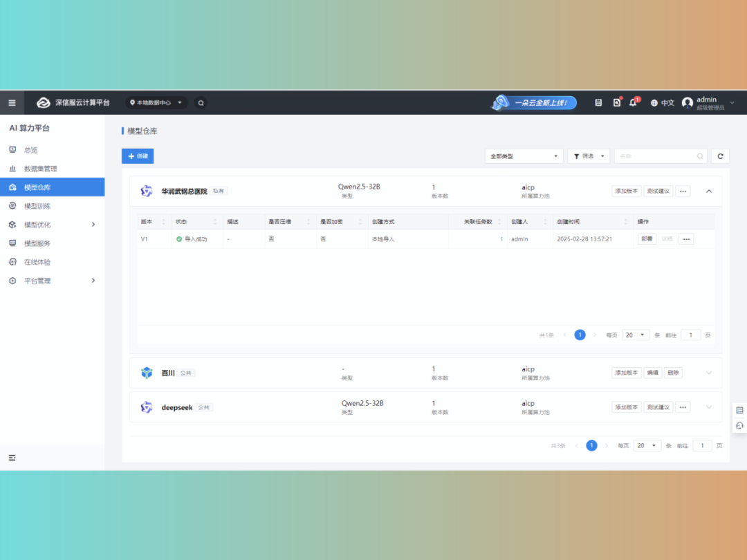Viewport: 747px width, 560px height.
Task: Click 添加版本 for the deepseek model
Action: (x=626, y=407)
